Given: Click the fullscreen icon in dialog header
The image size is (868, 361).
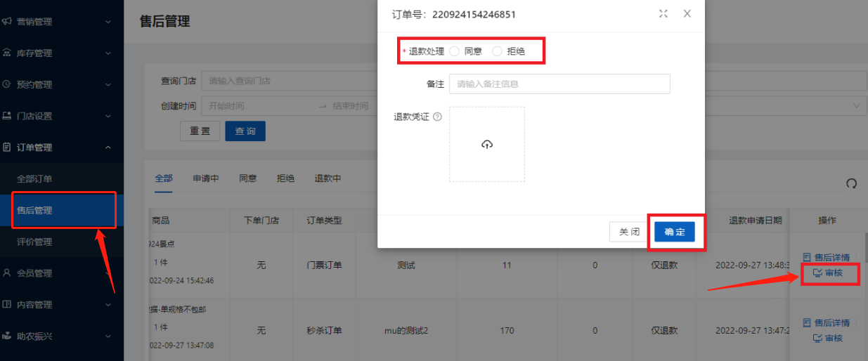Looking at the screenshot, I should [x=663, y=14].
